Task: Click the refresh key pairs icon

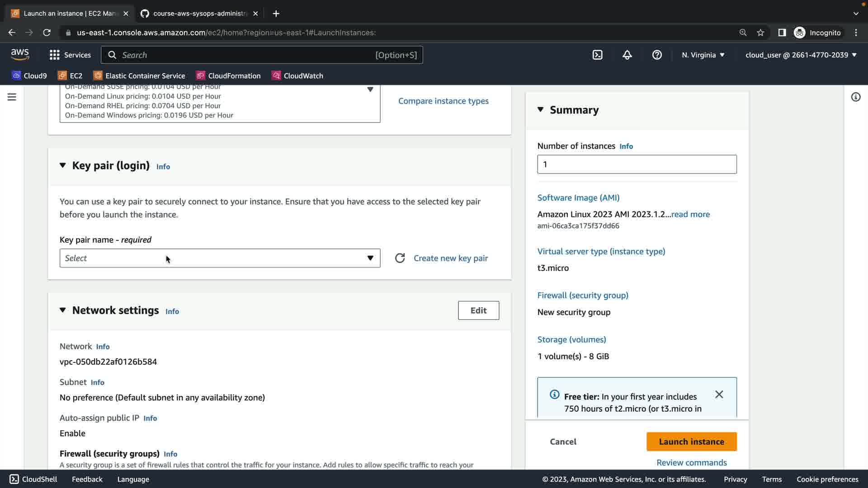Action: 400,258
